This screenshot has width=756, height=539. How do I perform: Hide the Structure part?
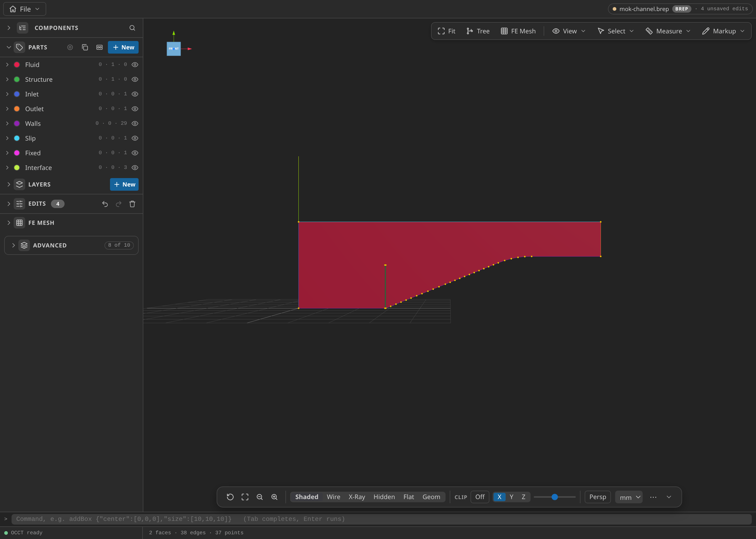coord(135,79)
